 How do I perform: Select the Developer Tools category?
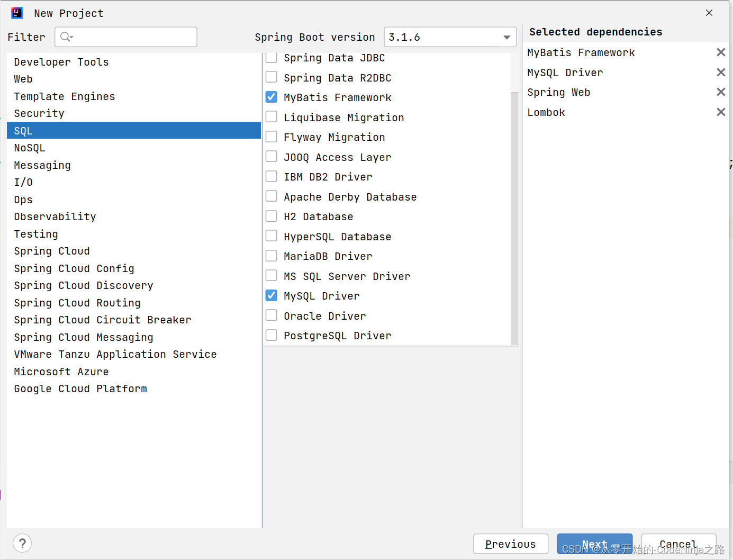click(134, 62)
